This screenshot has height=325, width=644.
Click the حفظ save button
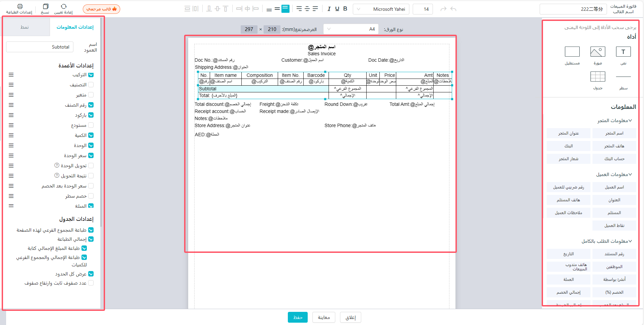pyautogui.click(x=298, y=317)
